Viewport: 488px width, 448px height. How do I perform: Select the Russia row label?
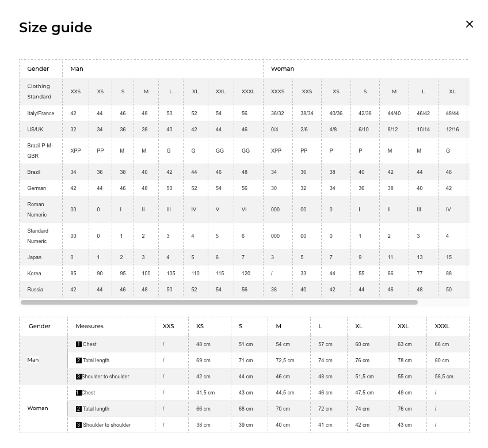[35, 290]
